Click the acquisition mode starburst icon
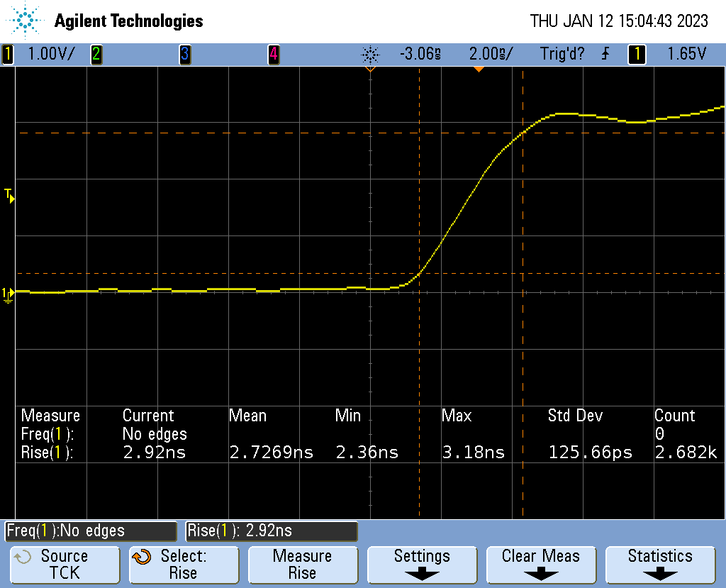Image resolution: width=726 pixels, height=588 pixels. pos(370,54)
